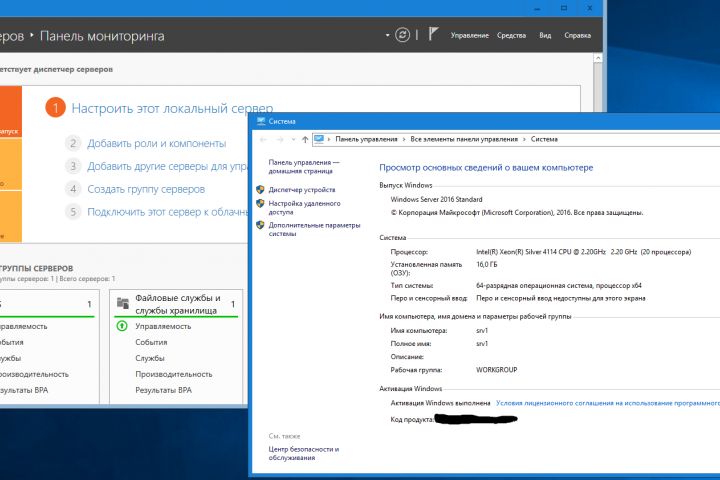
Task: Open Центр безопасности и обслуживания link
Action: pyautogui.click(x=304, y=453)
